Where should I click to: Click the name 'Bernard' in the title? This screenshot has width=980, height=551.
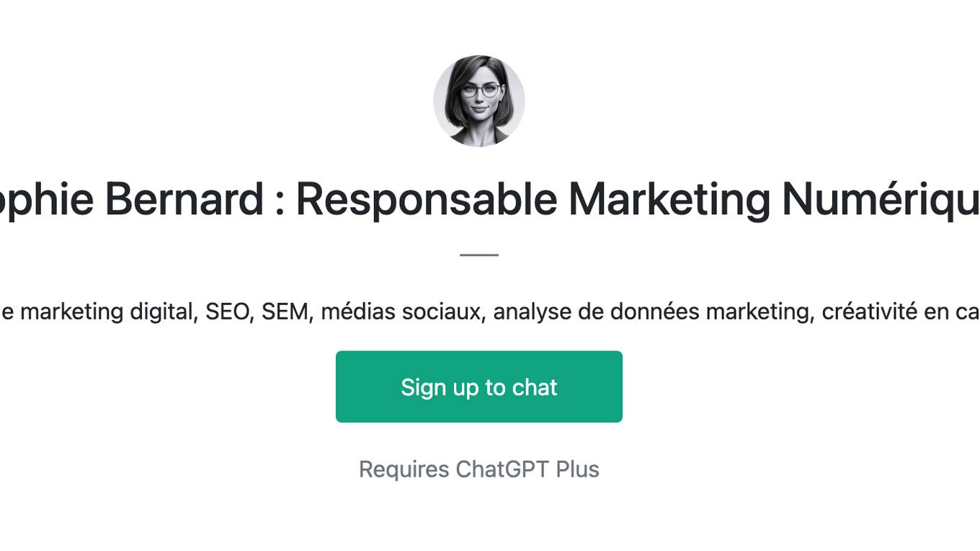coord(184,200)
